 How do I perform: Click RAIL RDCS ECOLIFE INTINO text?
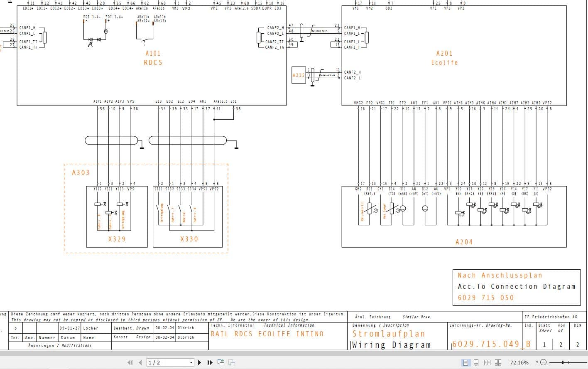267,334
